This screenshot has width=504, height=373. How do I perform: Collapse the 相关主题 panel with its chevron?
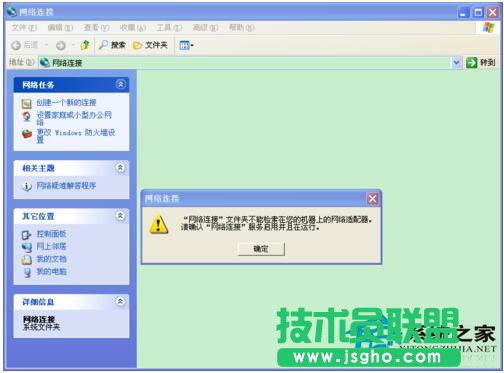click(x=120, y=167)
